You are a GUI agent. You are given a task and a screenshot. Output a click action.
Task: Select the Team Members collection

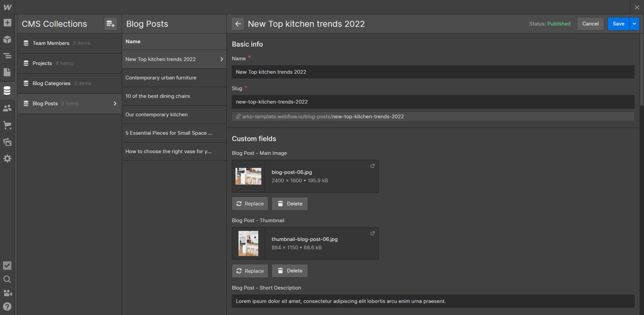click(51, 43)
